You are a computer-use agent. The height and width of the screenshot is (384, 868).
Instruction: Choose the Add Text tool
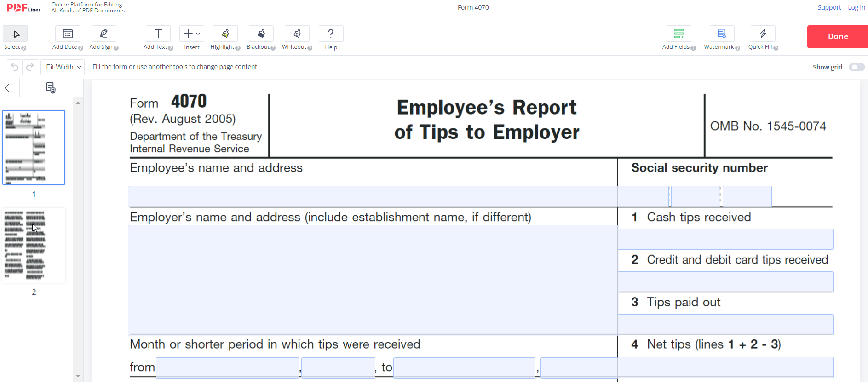click(158, 34)
